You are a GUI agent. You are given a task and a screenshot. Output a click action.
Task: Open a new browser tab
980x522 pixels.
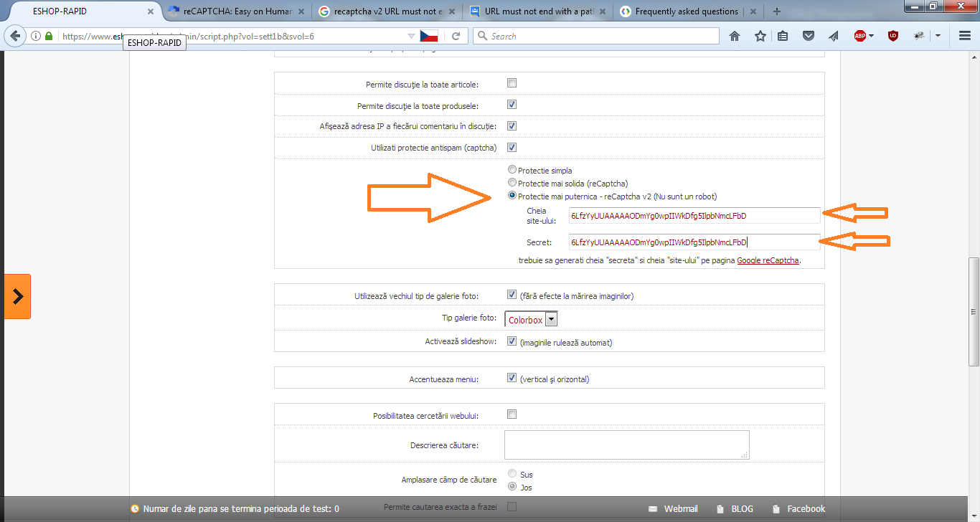(x=776, y=11)
